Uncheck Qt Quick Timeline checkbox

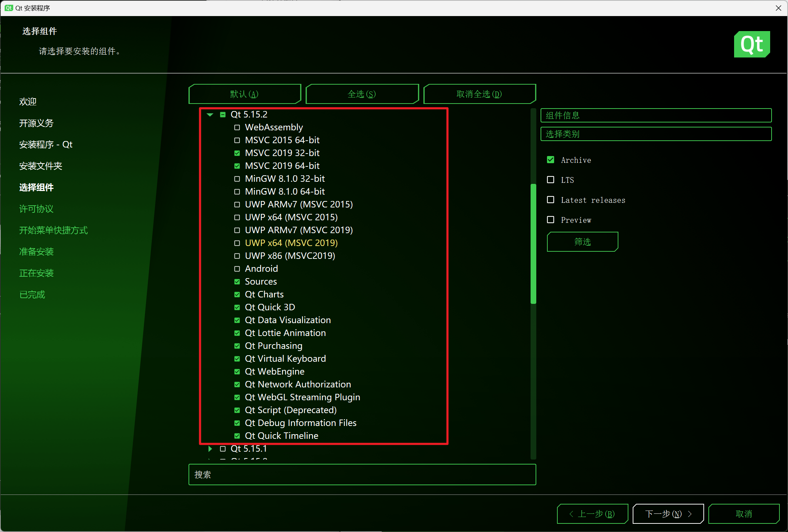pyautogui.click(x=237, y=436)
